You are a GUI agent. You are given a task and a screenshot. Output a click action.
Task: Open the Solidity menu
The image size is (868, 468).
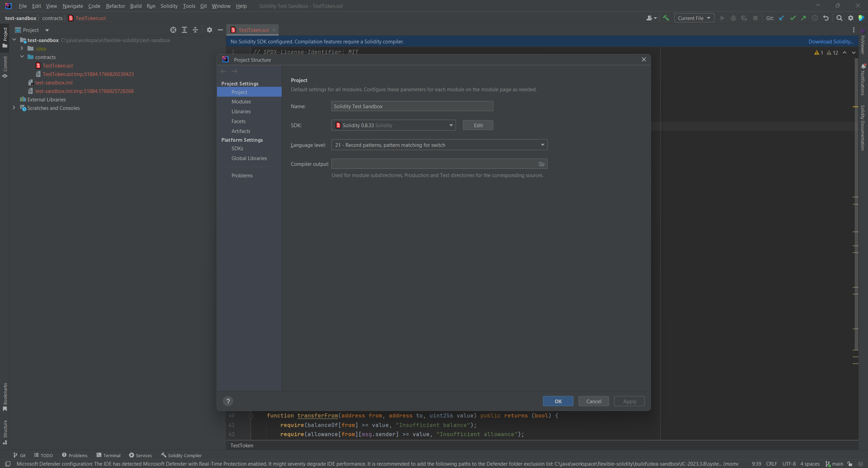[169, 6]
